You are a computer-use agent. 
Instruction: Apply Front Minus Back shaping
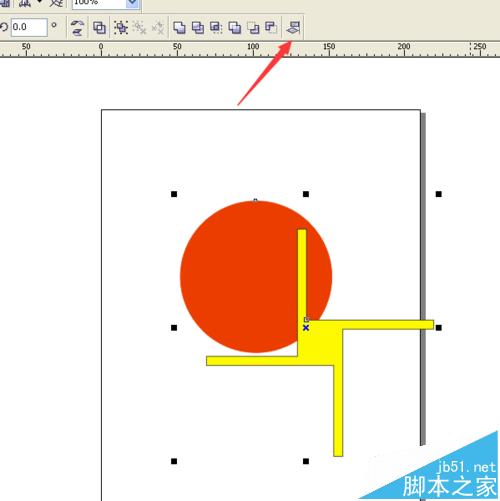[253, 27]
